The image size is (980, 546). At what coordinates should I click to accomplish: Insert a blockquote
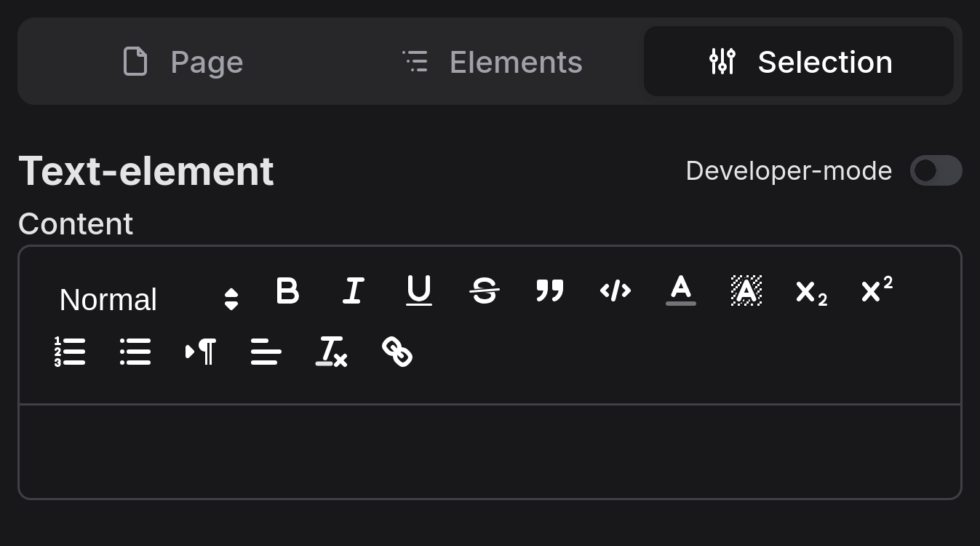pos(549,291)
